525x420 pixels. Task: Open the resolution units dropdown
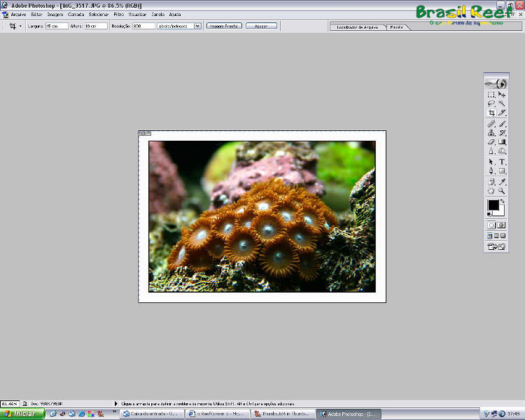[x=197, y=25]
